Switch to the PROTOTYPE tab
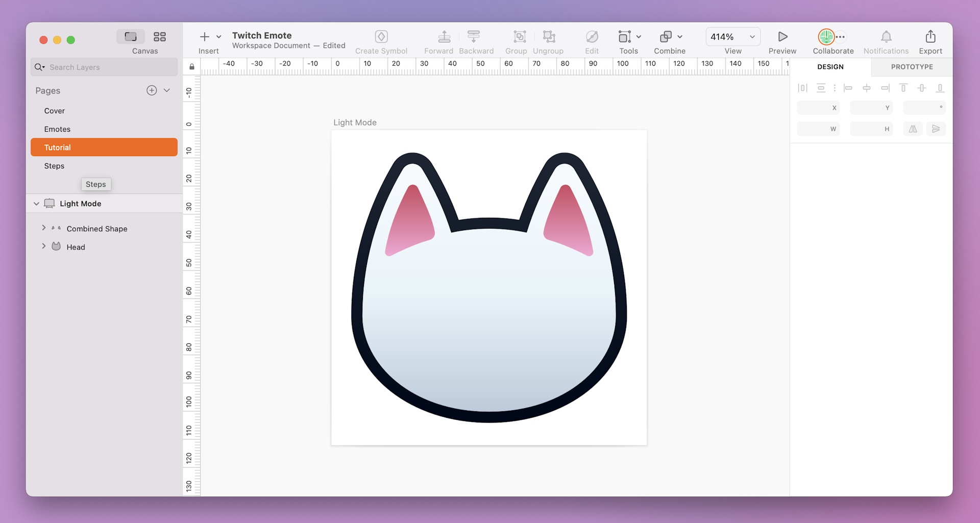This screenshot has width=980, height=523. coord(912,67)
